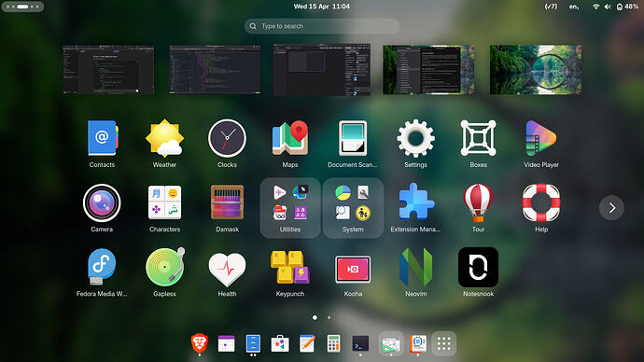Select the second app page dot
Screen dimensions: 644x362
coord(329,317)
